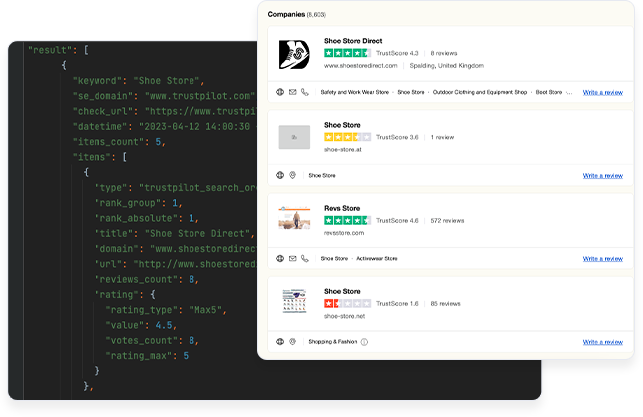Screen dimensions: 643x417
Task: Click the shoe-store.at domain text
Action: click(342, 150)
